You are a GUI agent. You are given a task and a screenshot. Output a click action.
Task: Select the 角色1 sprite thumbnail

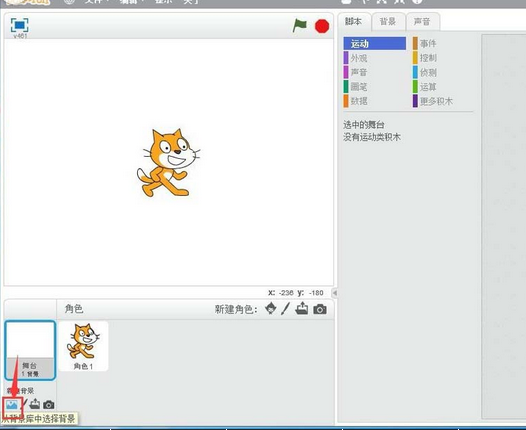click(x=83, y=346)
